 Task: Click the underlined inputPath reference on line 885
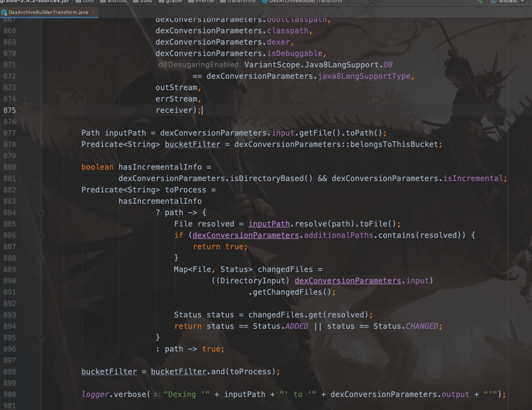point(269,224)
